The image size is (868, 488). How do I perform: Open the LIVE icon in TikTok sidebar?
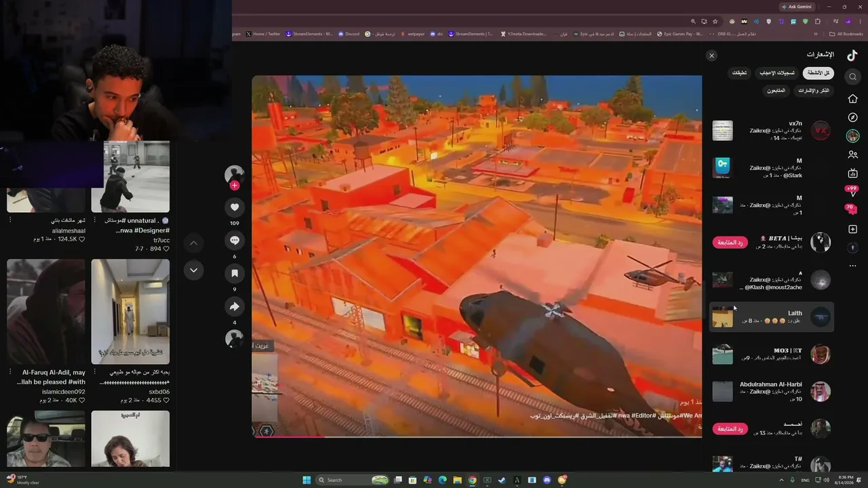tap(853, 174)
